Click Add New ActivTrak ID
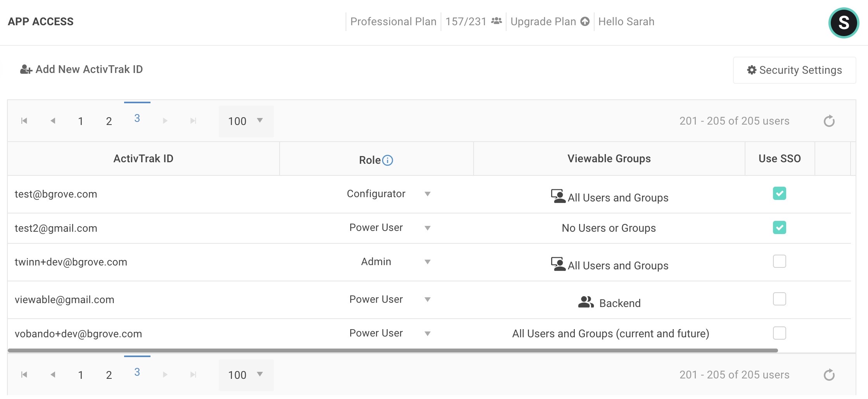Image resolution: width=868 pixels, height=399 pixels. tap(81, 69)
